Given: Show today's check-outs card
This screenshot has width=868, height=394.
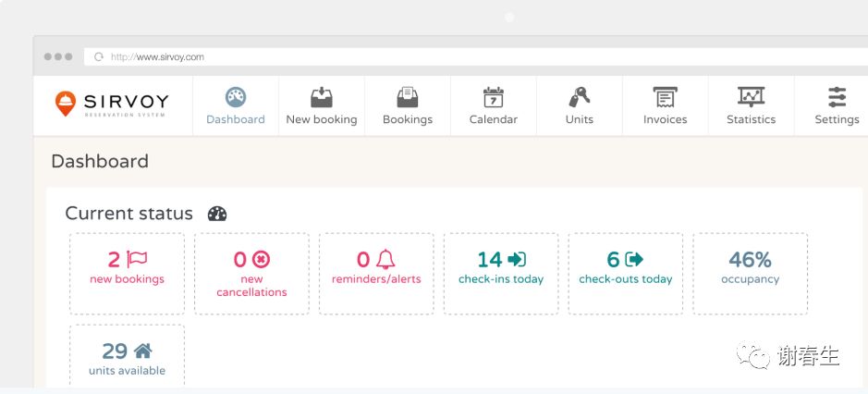Looking at the screenshot, I should click(626, 273).
